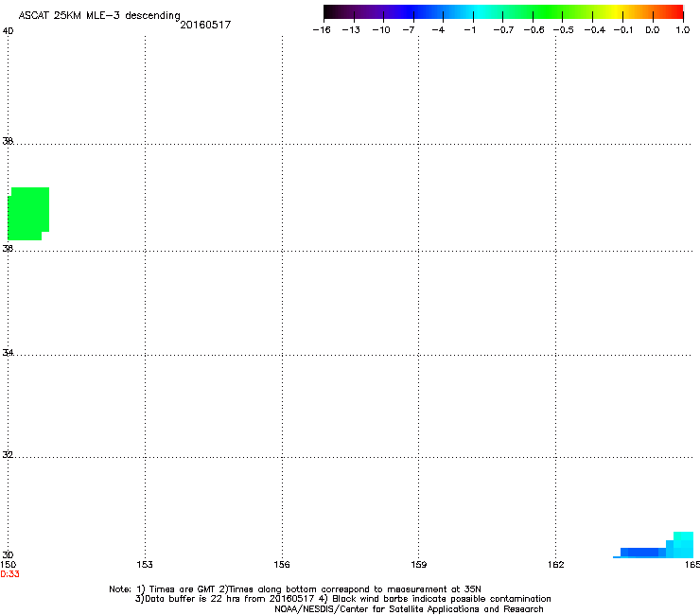Click the cyan data block near longitude 165
The height and width of the screenshot is (615, 700).
683,545
